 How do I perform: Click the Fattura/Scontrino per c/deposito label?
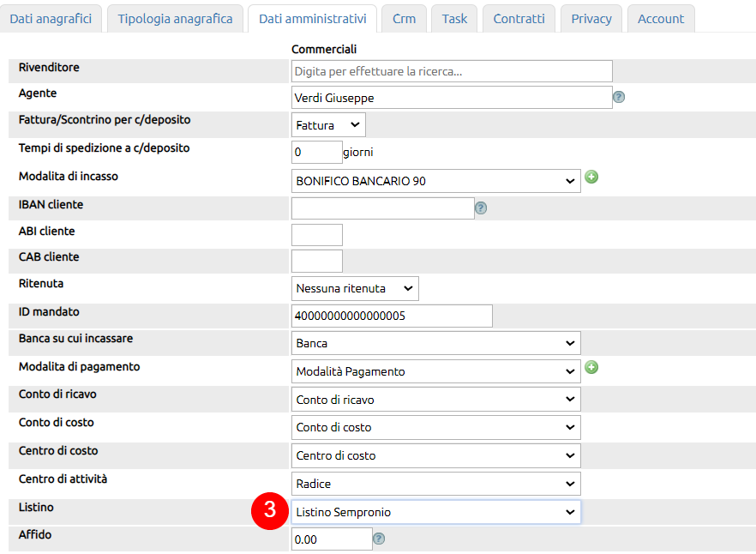(105, 120)
